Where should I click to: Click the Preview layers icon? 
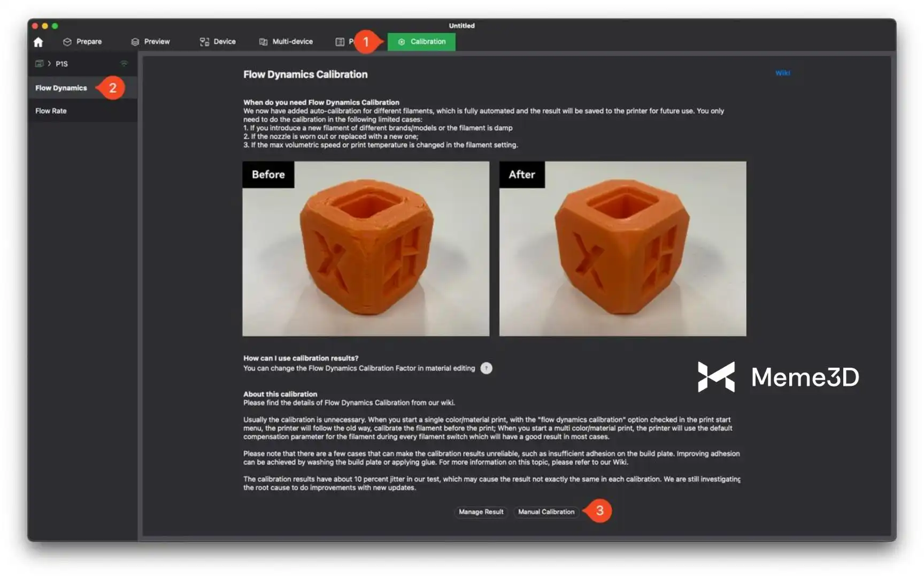tap(135, 42)
